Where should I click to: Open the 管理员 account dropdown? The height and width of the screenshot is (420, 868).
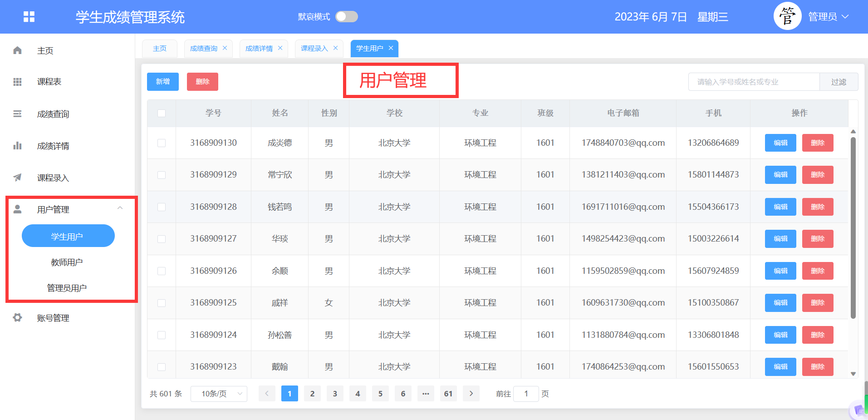coord(828,17)
